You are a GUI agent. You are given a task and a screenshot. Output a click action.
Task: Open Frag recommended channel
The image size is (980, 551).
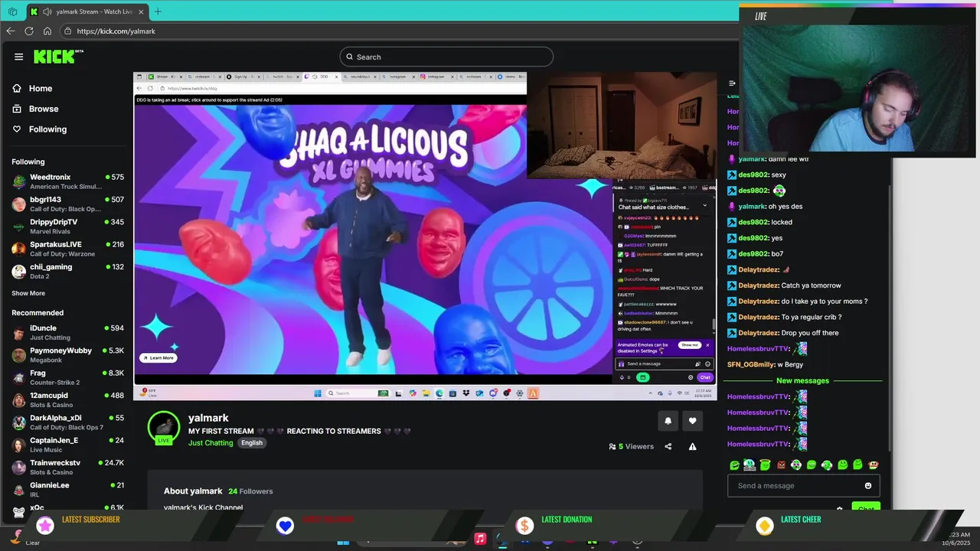click(67, 377)
